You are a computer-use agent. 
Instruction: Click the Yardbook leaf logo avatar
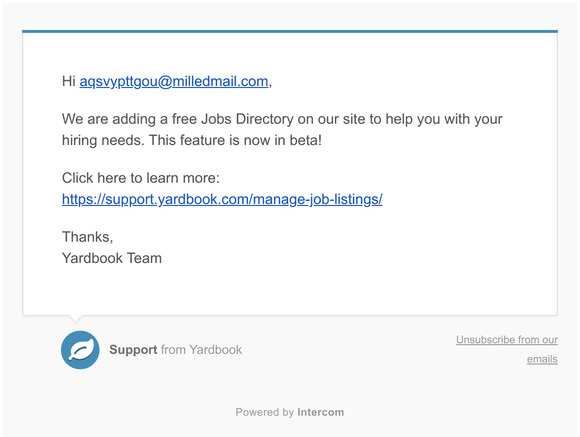(x=80, y=350)
